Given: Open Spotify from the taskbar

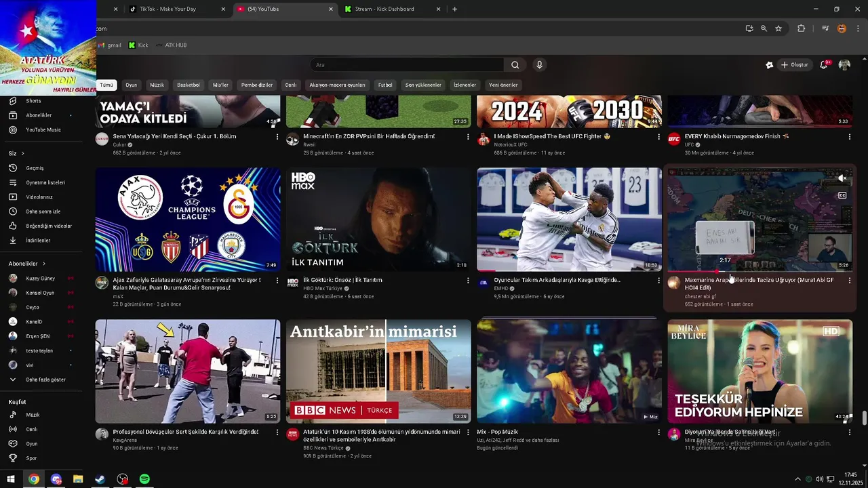Looking at the screenshot, I should pos(144,479).
